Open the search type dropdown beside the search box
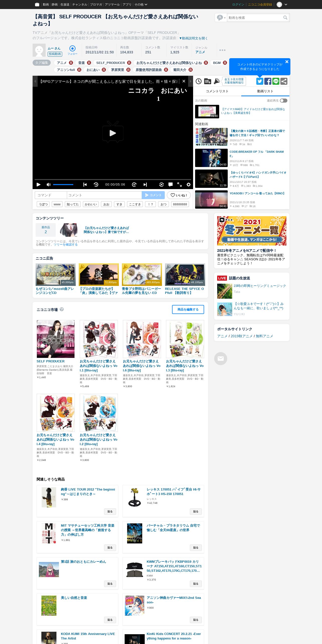 (x=221, y=18)
